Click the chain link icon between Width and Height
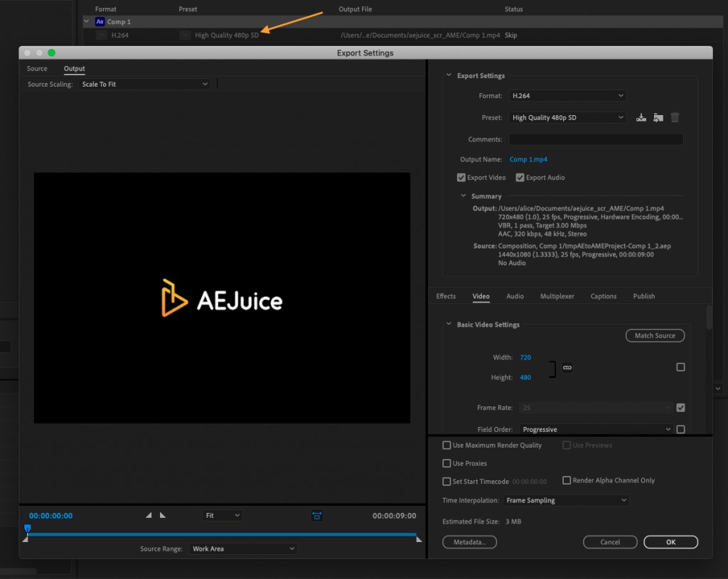The width and height of the screenshot is (728, 579). pos(567,367)
